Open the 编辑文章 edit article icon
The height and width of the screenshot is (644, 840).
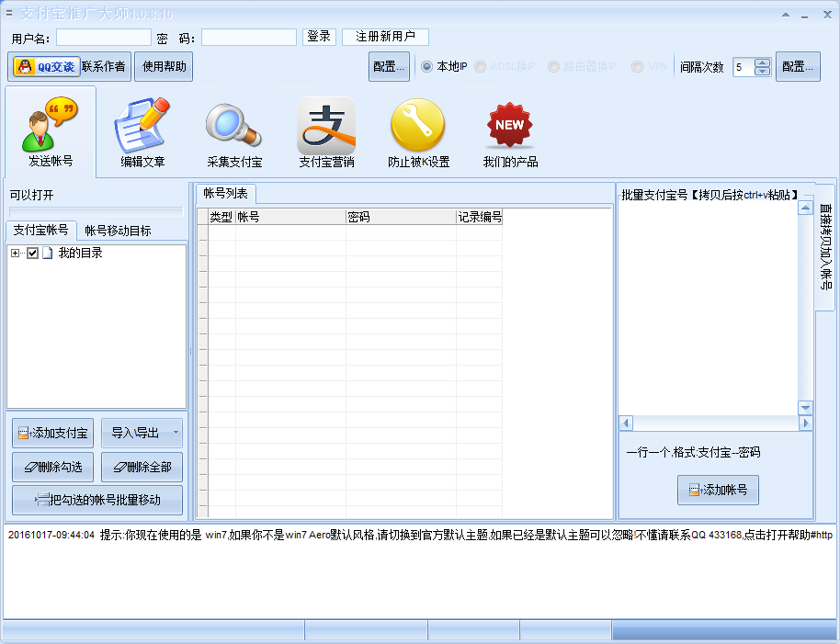point(142,131)
